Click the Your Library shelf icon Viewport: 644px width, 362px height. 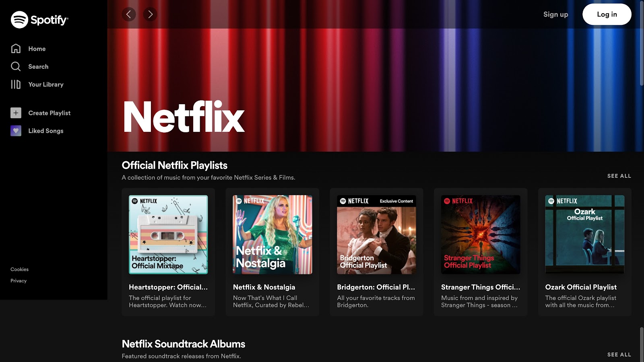click(16, 84)
